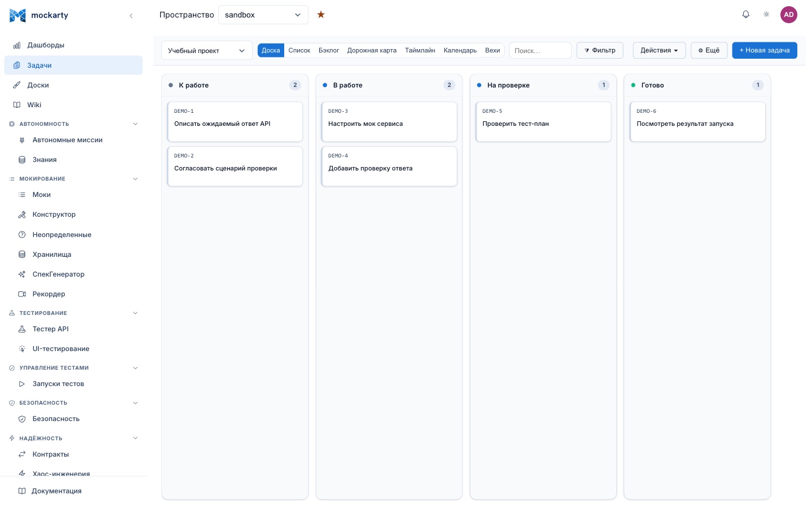Switch to the Вехи view tab
Viewport: 812px width, 508px height.
[x=492, y=50]
